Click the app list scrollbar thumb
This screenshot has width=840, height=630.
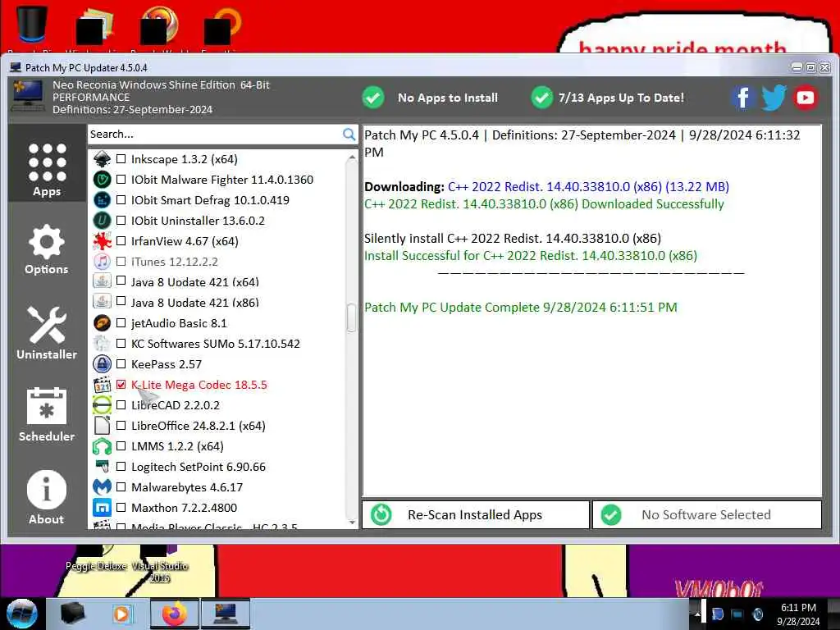351,317
